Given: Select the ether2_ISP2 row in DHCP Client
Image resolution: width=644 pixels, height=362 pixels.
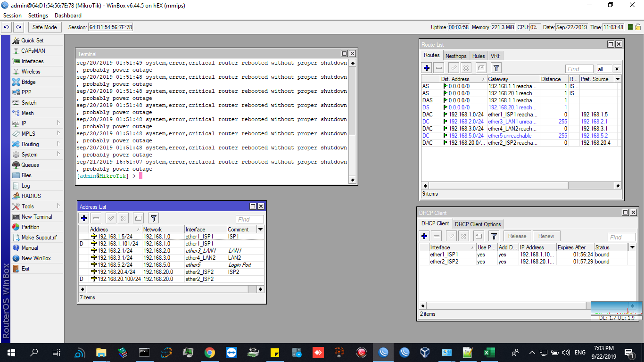Looking at the screenshot, I should click(528, 262).
